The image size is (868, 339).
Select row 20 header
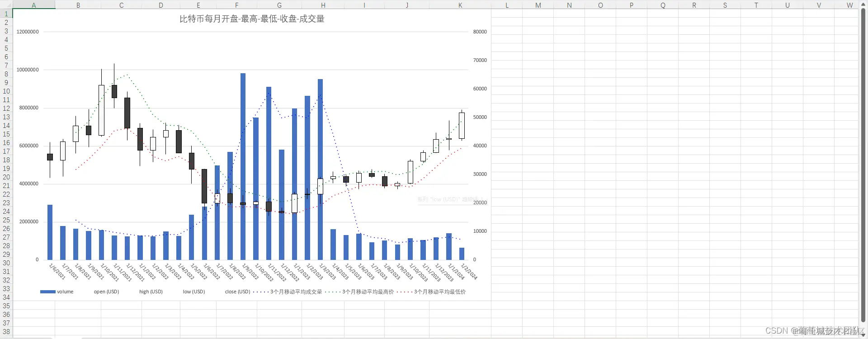pos(6,177)
